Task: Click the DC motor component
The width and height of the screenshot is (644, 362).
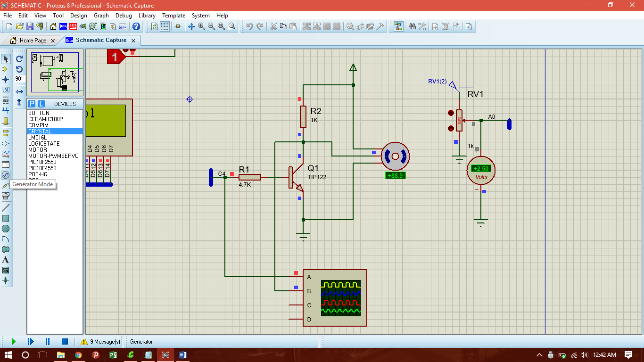Action: tap(395, 156)
